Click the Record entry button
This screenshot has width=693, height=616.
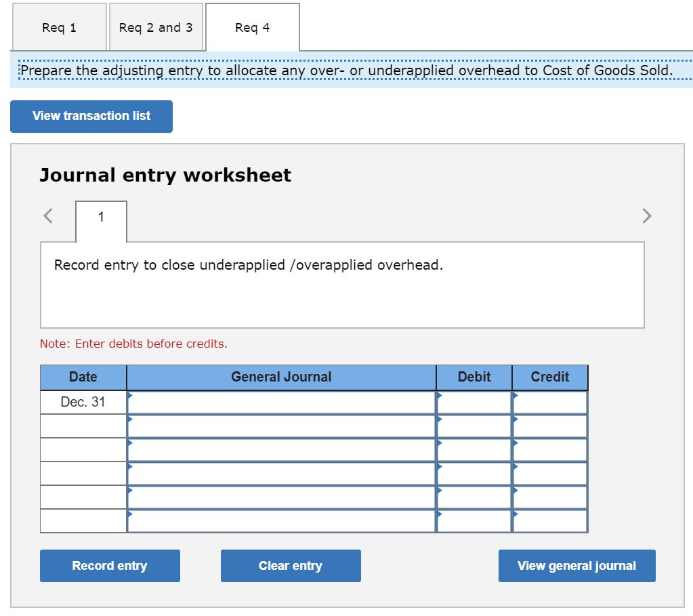pos(110,566)
